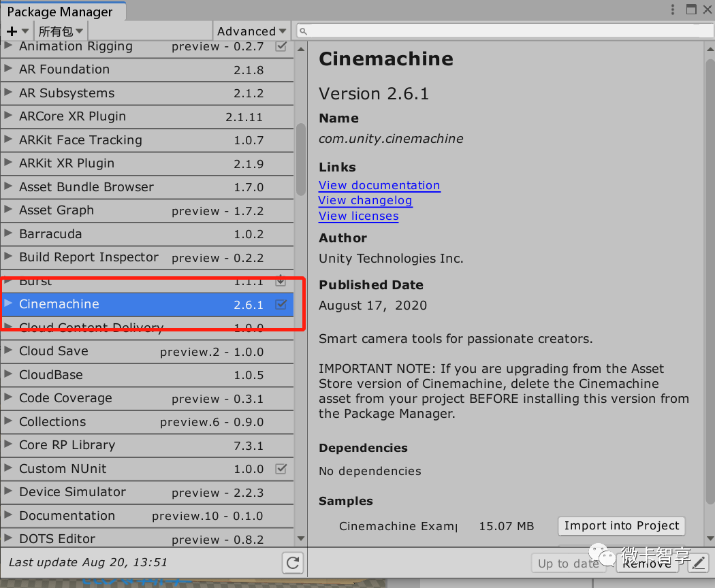Click the Burst update available icon

pos(281,280)
